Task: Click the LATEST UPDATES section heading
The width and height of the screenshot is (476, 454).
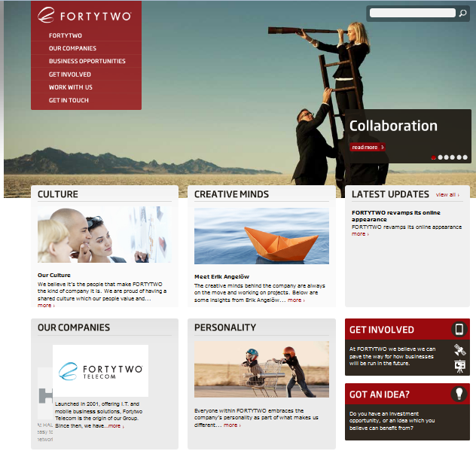Action: tap(390, 194)
